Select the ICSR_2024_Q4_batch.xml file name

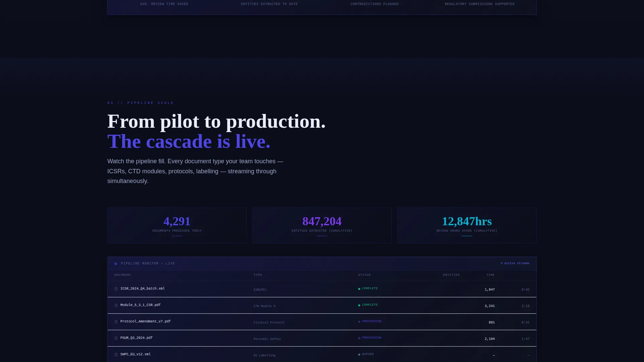point(143,289)
